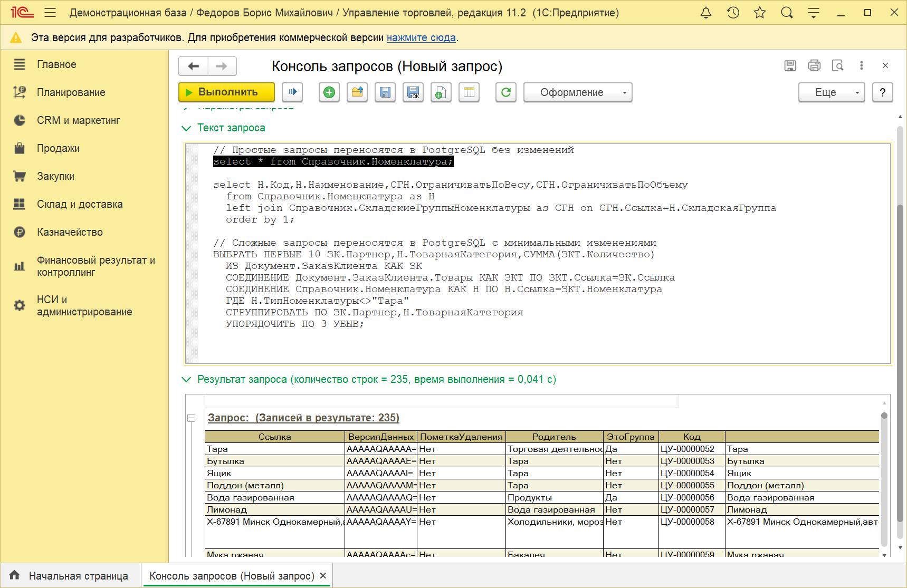
Task: Print the query results via the printer icon
Action: (814, 65)
